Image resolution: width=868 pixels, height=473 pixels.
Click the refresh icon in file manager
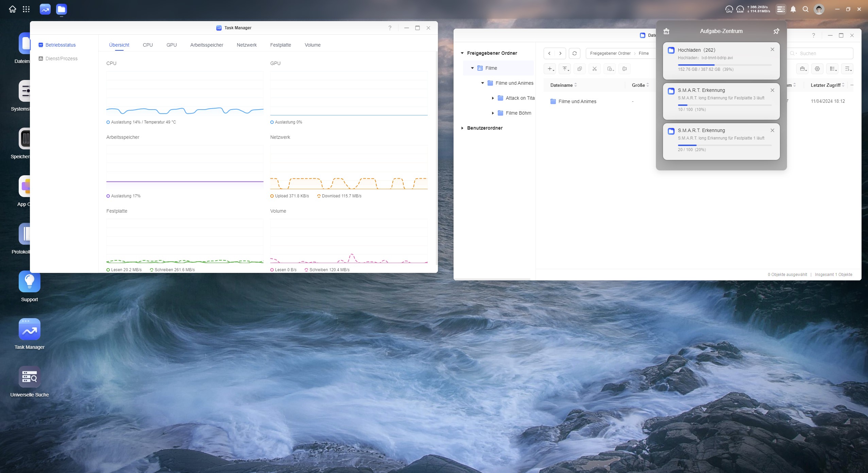click(574, 53)
